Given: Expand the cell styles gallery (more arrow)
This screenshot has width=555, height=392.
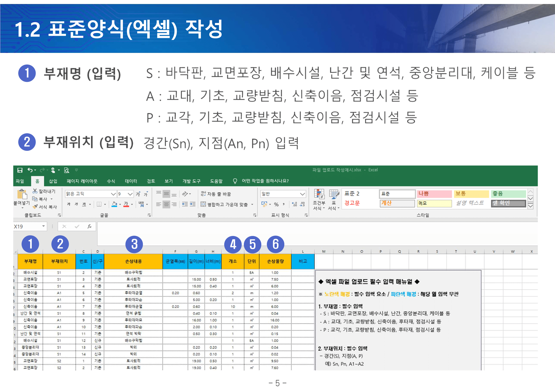Looking at the screenshot, I should (530, 206).
